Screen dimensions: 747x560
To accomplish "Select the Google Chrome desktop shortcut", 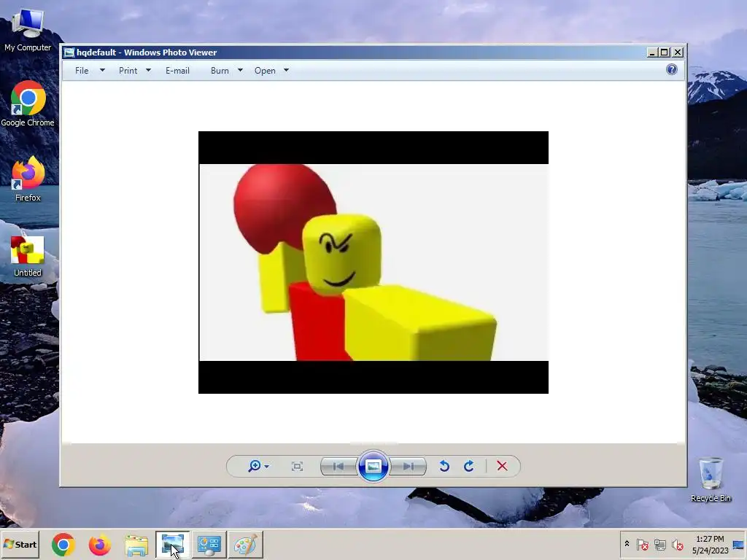I will click(x=28, y=104).
